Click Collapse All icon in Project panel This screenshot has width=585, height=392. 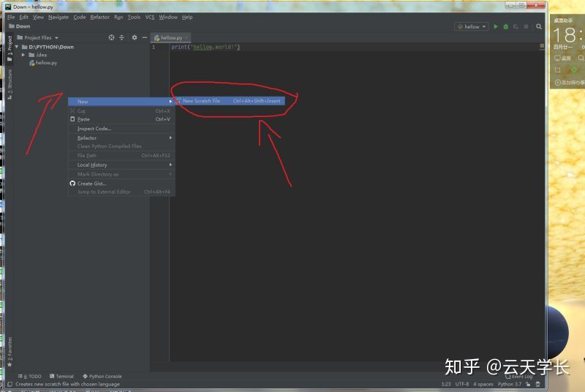(x=121, y=37)
